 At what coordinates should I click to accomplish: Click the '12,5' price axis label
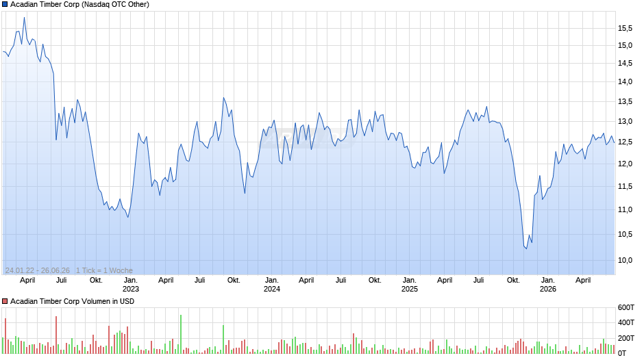(625, 142)
